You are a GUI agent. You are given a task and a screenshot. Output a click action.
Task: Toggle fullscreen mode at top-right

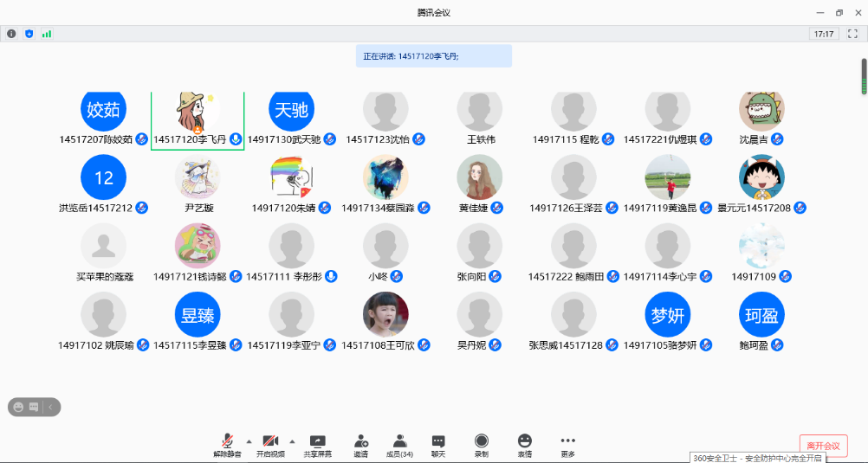[852, 34]
